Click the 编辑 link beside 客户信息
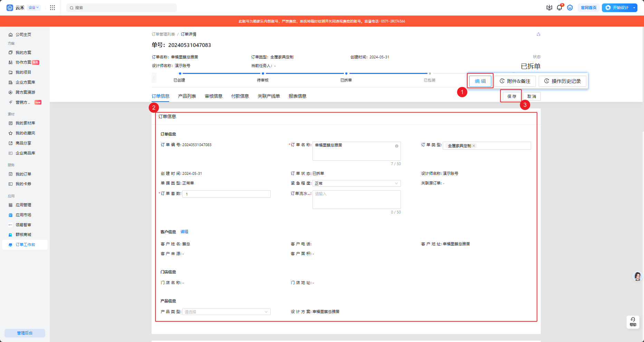 point(184,232)
